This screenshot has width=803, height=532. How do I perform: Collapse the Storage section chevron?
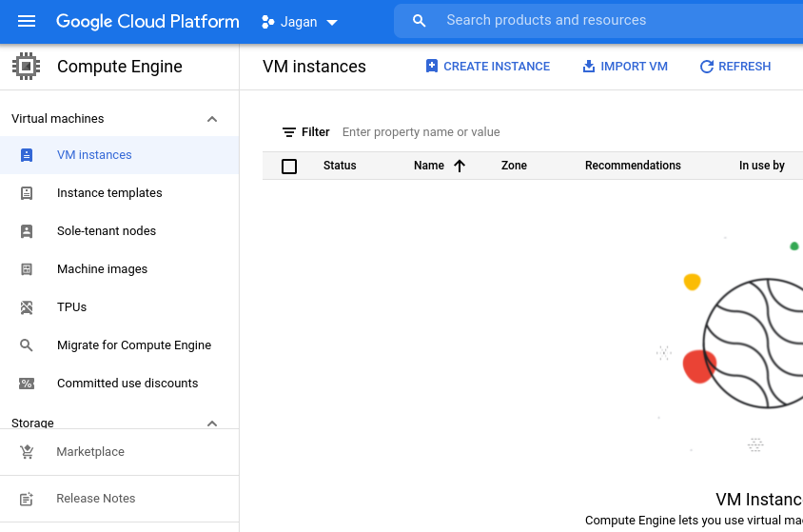point(212,424)
